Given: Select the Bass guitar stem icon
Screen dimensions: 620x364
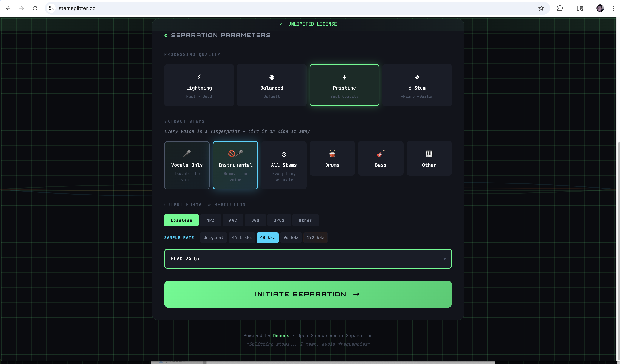Looking at the screenshot, I should tap(380, 154).
